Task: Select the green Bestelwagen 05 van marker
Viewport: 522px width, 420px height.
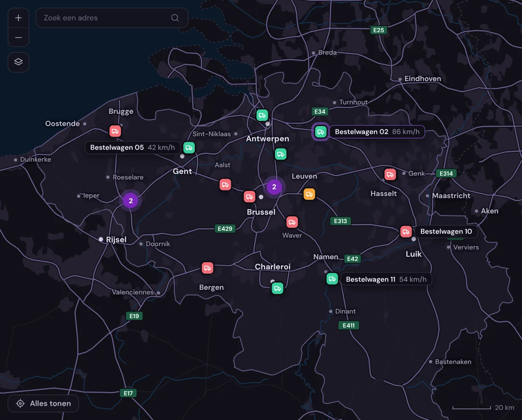Action: [x=189, y=148]
